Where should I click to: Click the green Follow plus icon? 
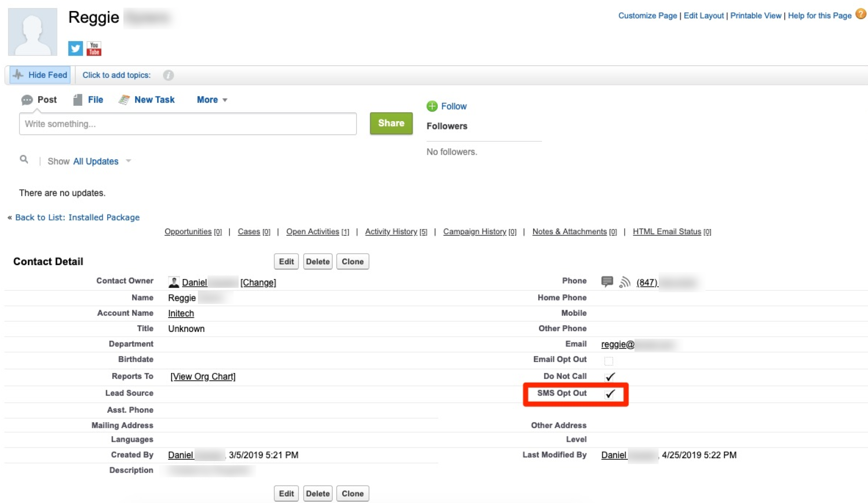tap(432, 106)
